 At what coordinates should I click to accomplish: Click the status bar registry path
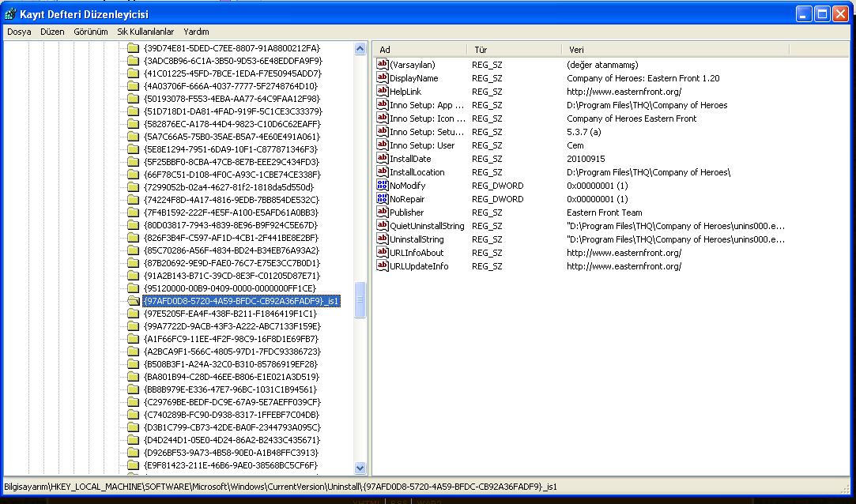point(281,487)
